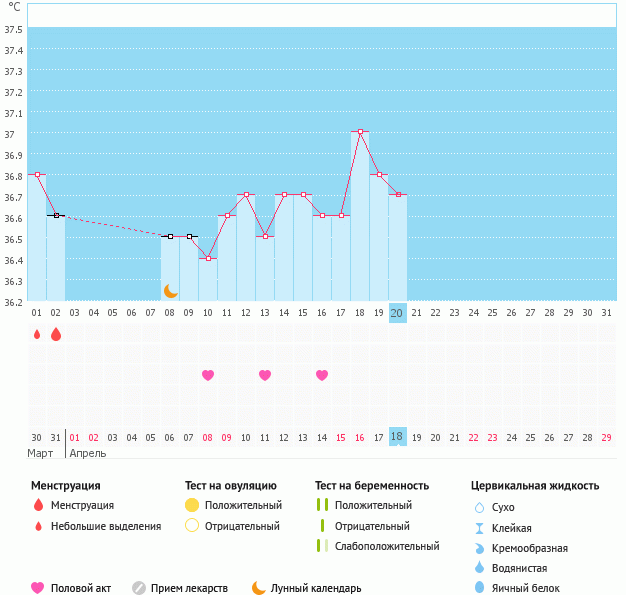This screenshot has width=626, height=595.
Task: Click the small spotting drop on day 01
Action: point(37,335)
